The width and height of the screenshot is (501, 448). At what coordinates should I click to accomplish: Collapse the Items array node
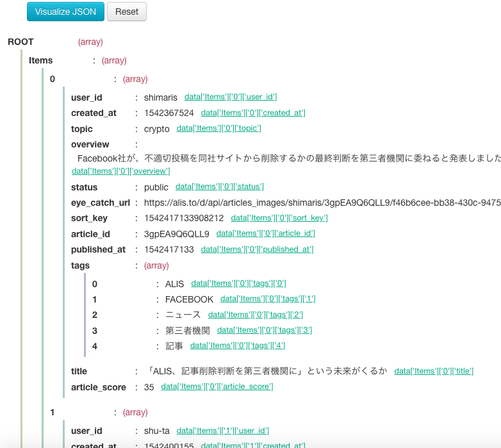coord(41,60)
